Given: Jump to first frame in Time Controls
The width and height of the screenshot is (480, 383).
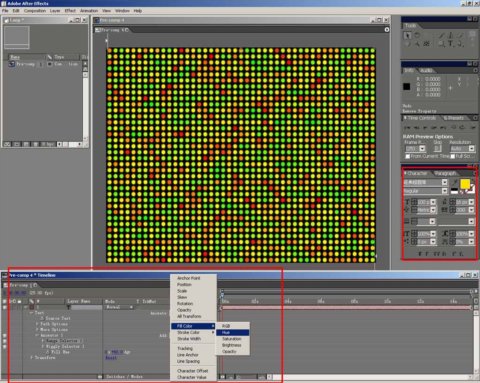Looking at the screenshot, I should tap(407, 127).
